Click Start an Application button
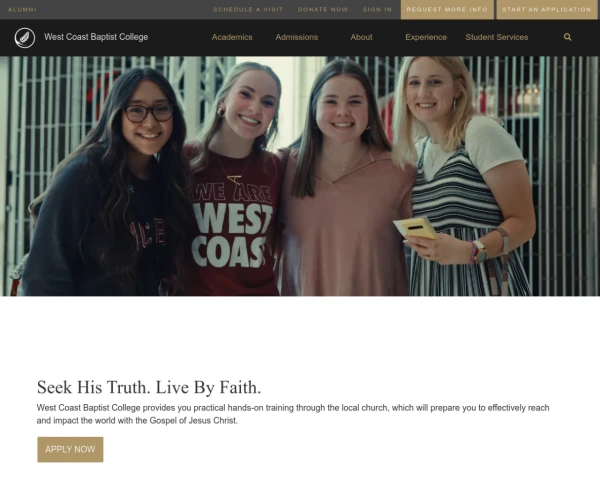 [547, 9]
